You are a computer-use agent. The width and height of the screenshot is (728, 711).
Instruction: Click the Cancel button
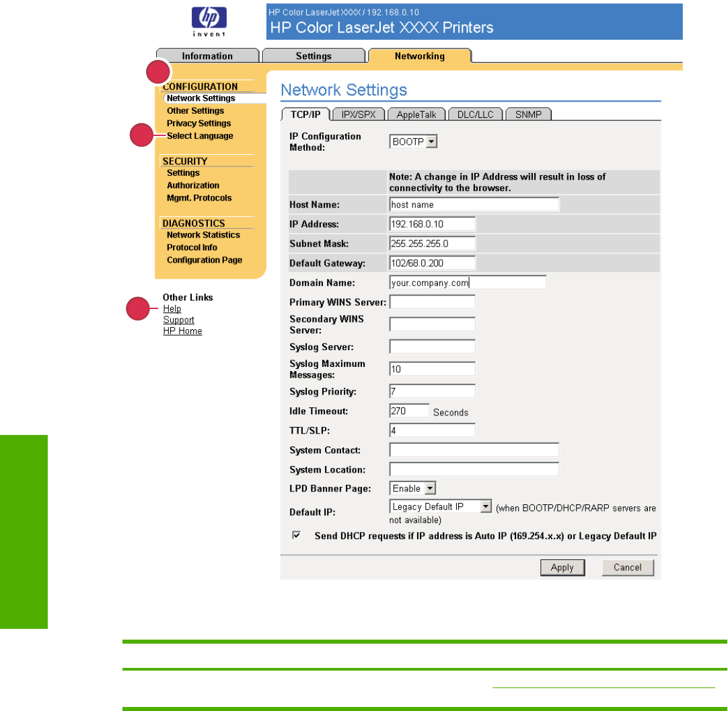628,568
